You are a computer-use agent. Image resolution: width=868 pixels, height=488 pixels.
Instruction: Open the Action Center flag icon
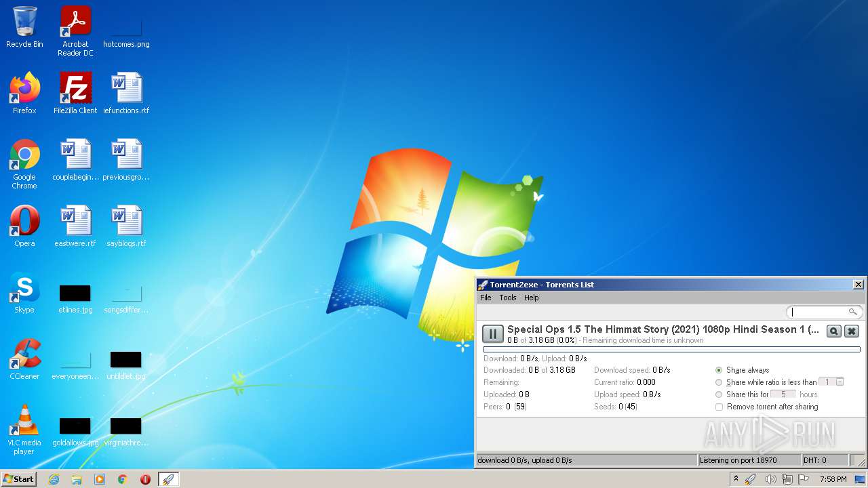point(804,479)
